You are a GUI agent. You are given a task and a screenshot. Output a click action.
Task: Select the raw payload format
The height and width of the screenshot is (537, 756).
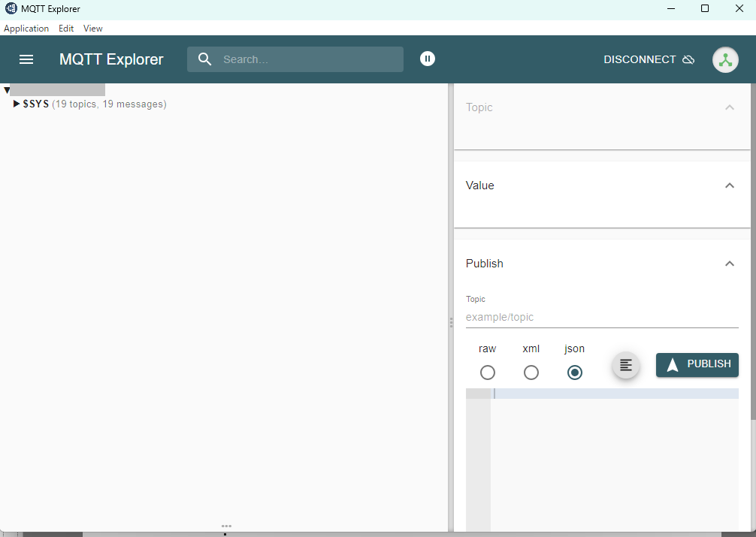488,373
